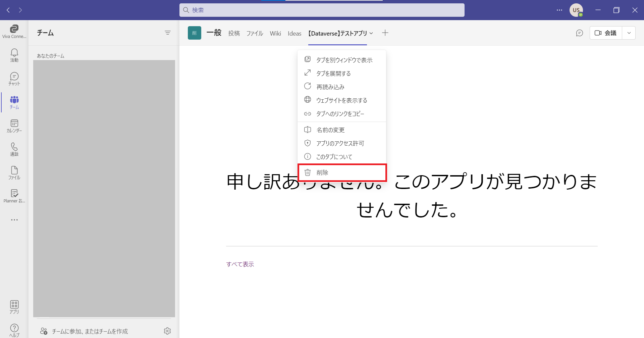Image resolution: width=644 pixels, height=338 pixels.
Task: Open the Activity (活動) bell icon
Action: click(x=14, y=55)
